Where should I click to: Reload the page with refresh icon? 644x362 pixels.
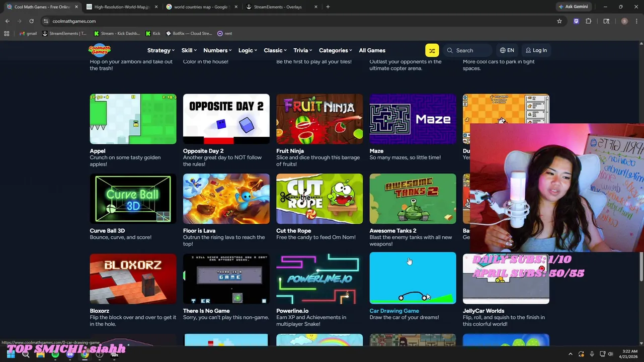point(31,21)
